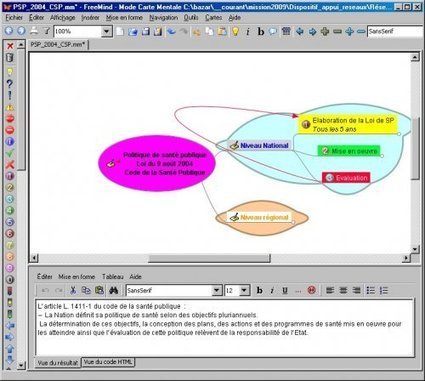
Task: Toggle underline in the note editor toolbar
Action: (x=285, y=290)
